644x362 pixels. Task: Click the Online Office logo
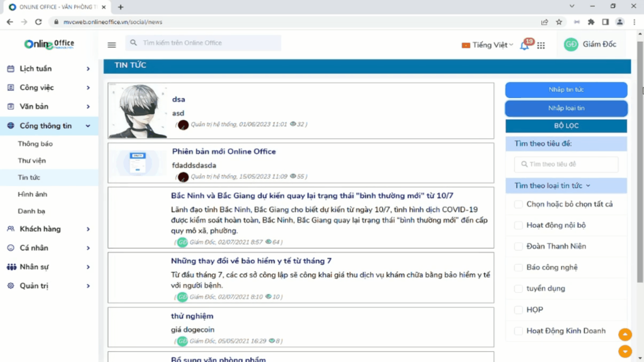(x=49, y=44)
